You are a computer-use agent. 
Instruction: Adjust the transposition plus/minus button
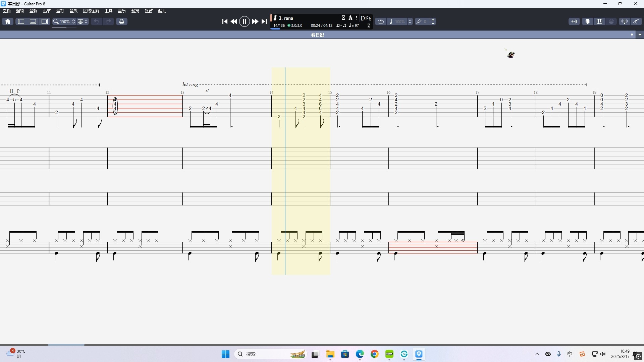click(433, 21)
